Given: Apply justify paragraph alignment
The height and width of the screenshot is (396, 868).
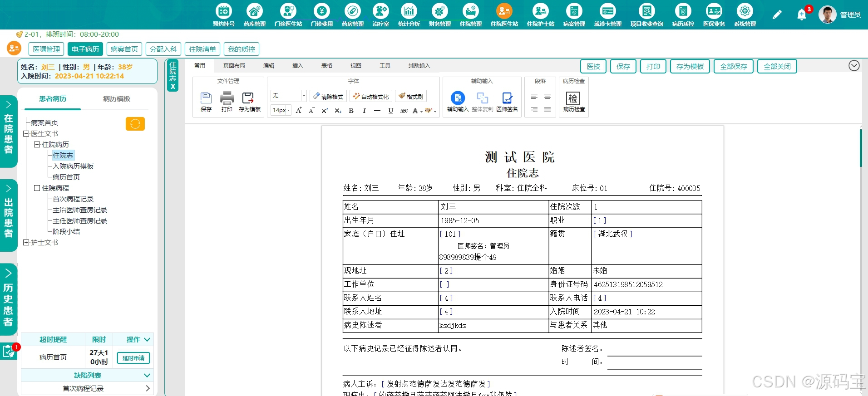Looking at the screenshot, I should [x=547, y=110].
